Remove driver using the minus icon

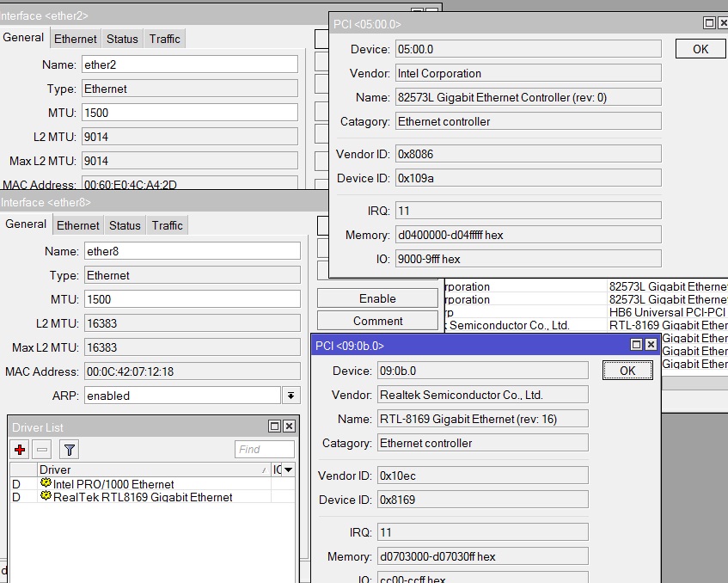tap(42, 450)
